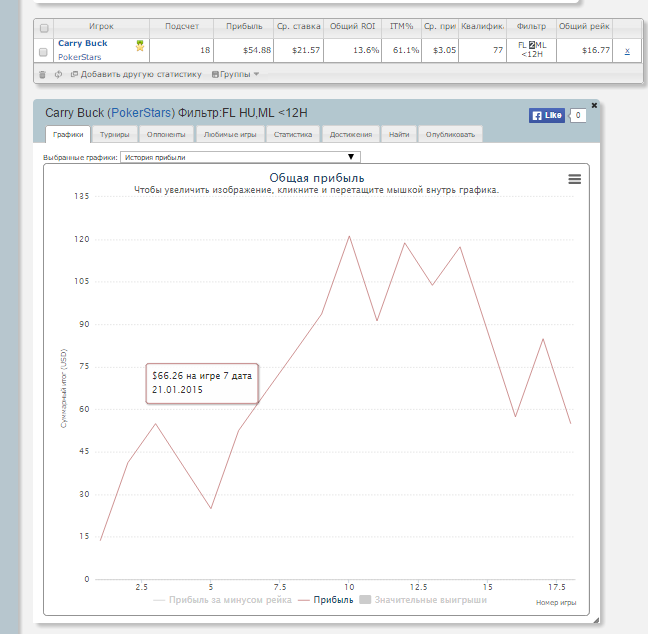Viewport: 648px width, 634px height.
Task: Open the Carry Buck player link
Action: coord(82,44)
